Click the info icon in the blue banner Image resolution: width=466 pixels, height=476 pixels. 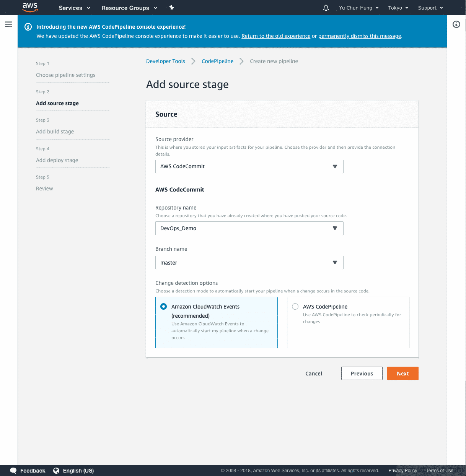point(28,27)
